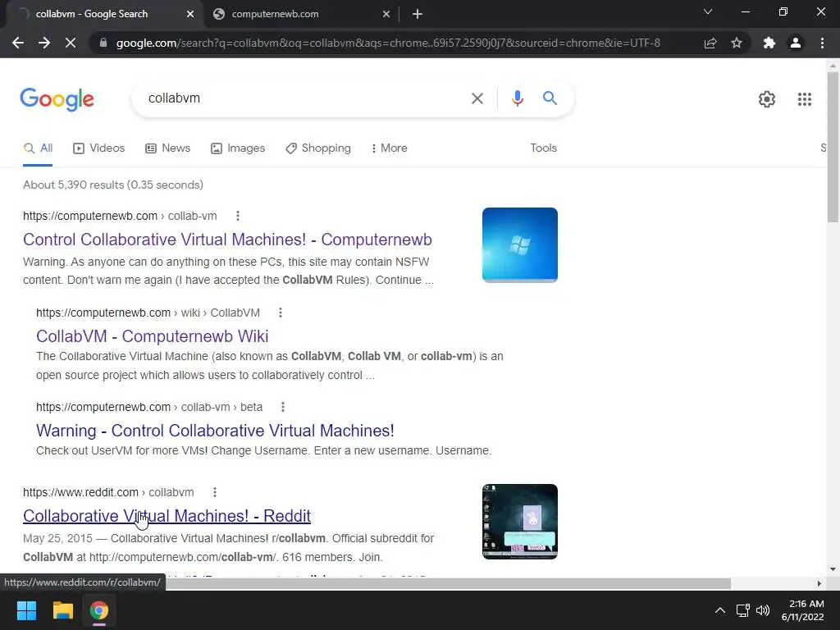This screenshot has height=630, width=840.
Task: Open CollabVM - Computernewb Wiki link
Action: (152, 336)
